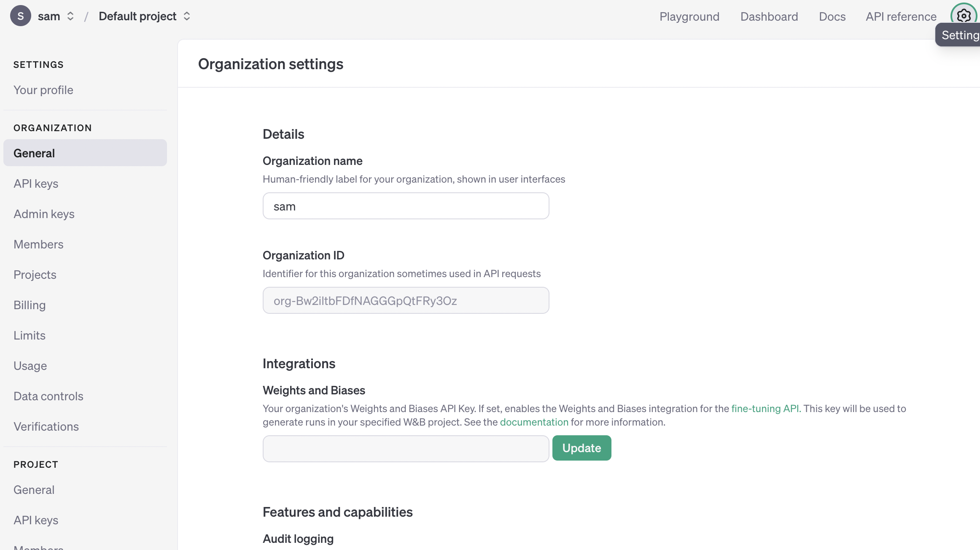The height and width of the screenshot is (550, 980).
Task: Expand the sam organization switcher
Action: (x=56, y=16)
